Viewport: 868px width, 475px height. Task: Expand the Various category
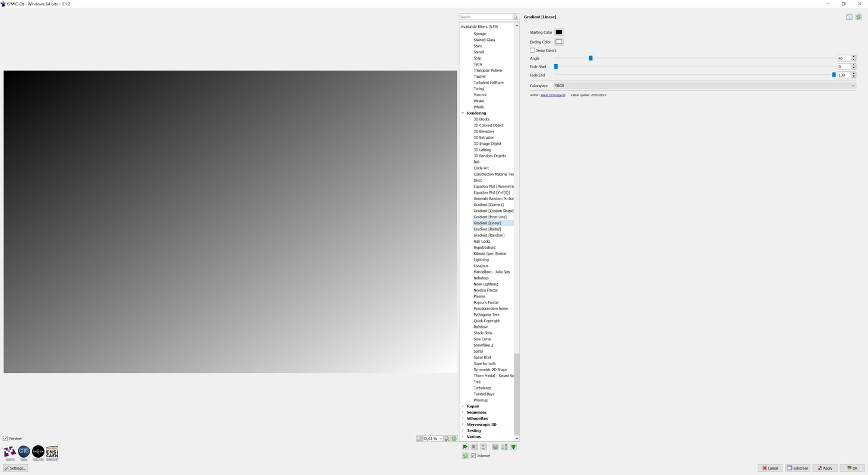coord(463,436)
